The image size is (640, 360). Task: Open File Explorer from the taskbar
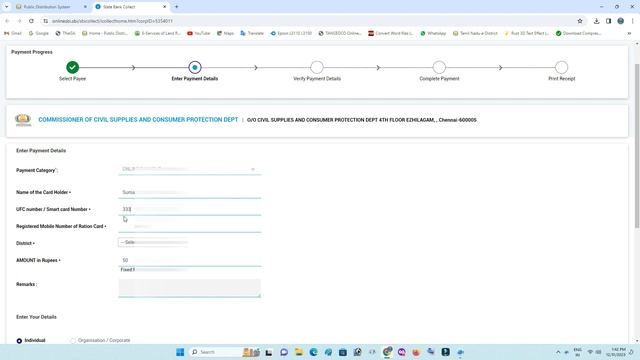[x=299, y=352]
